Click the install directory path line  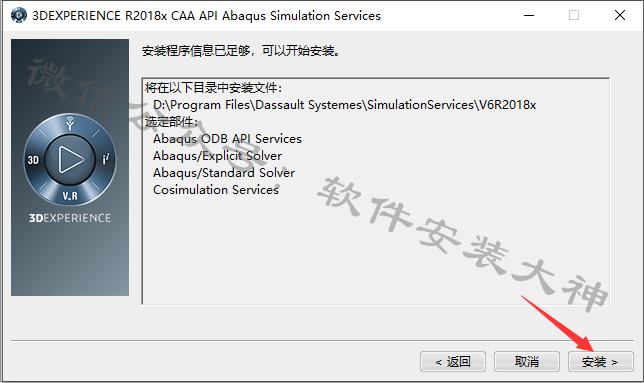click(x=345, y=105)
